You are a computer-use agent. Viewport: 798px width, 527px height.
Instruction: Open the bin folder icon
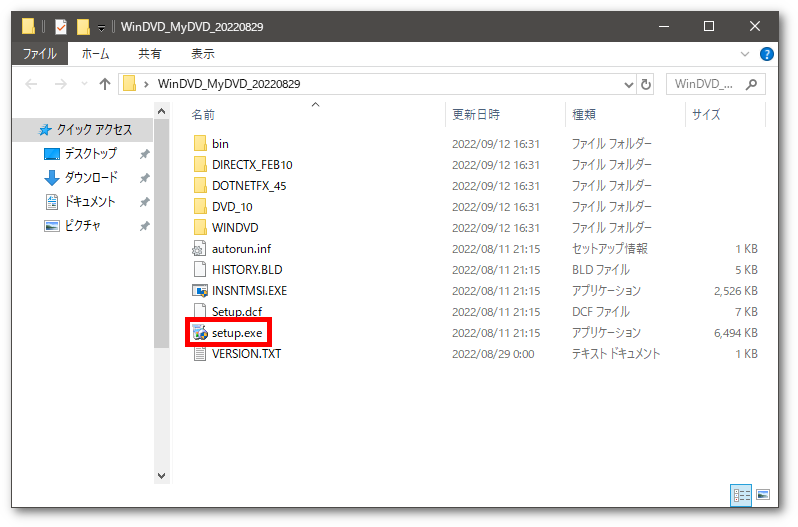[200, 143]
